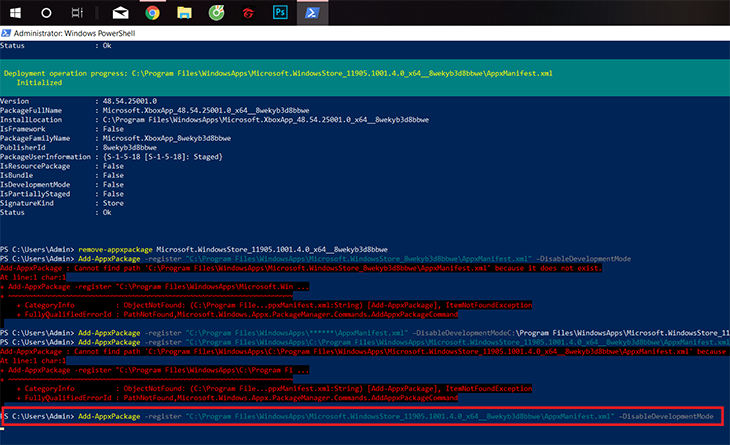Viewport: 730px width, 445px height.
Task: Click the PackageFullName value Microsoft.XboxApp_48.54.25001.0_x64
Action: click(x=206, y=110)
